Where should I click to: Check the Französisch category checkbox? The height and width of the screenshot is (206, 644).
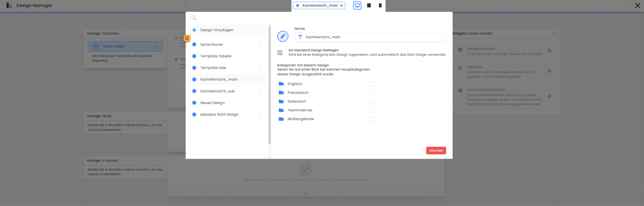click(x=372, y=93)
